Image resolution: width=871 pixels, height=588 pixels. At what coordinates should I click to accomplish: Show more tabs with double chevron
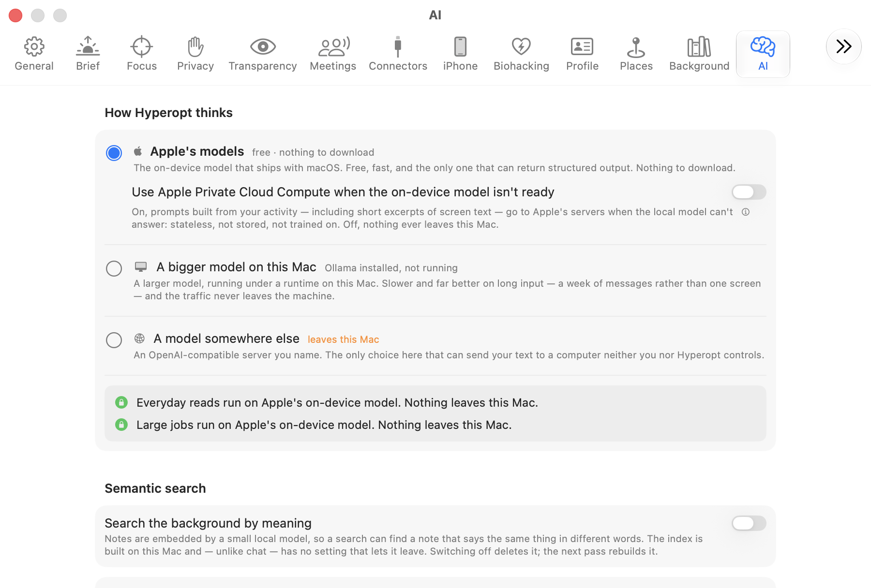pos(844,46)
